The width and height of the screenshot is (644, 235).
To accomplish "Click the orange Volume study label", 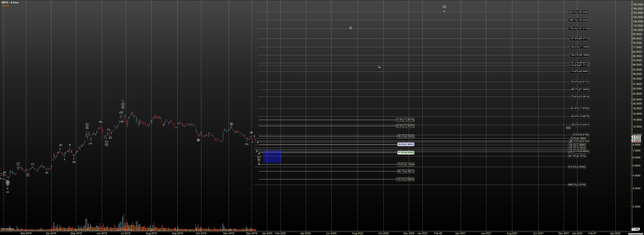I will point(6,6).
